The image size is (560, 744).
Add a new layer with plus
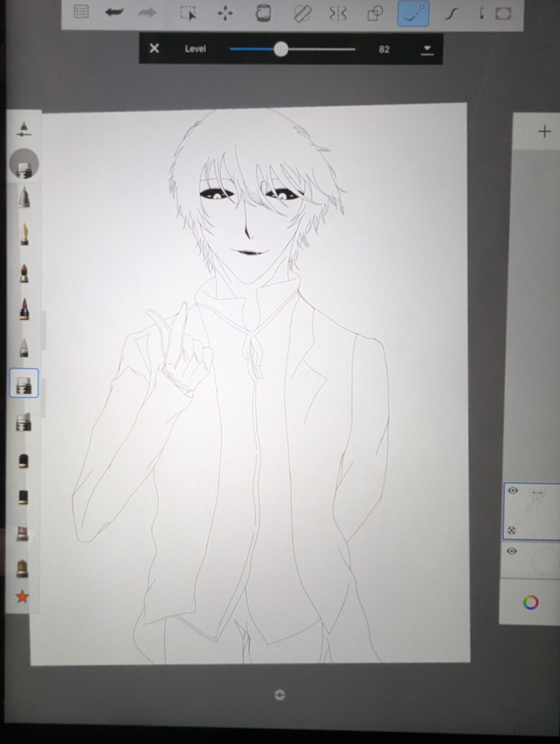point(545,131)
